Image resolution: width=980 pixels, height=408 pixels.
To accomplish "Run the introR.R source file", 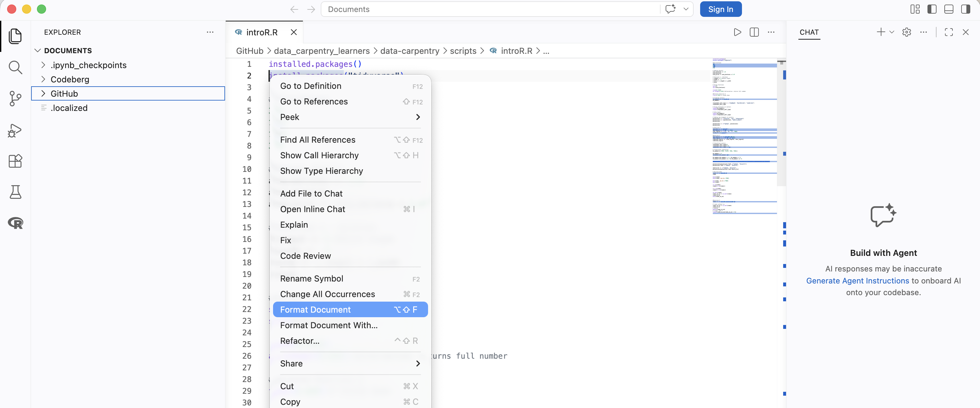I will click(x=737, y=32).
